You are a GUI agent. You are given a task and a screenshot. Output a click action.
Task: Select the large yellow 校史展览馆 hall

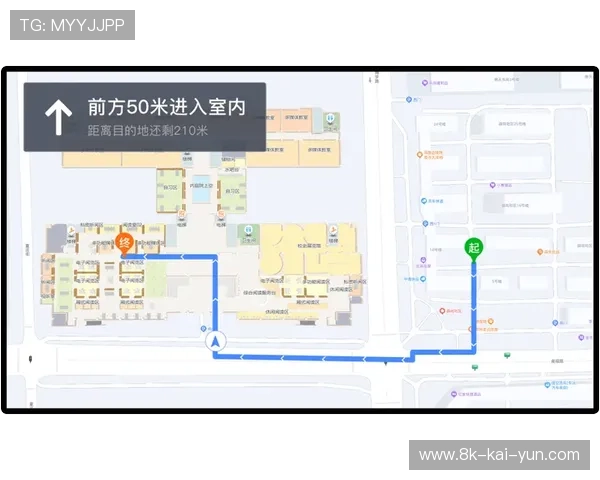pos(299,246)
